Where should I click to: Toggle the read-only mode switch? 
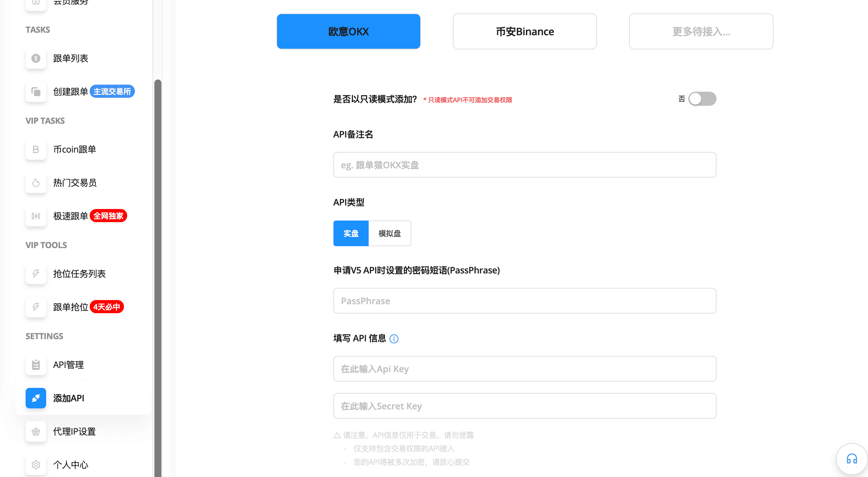point(702,99)
